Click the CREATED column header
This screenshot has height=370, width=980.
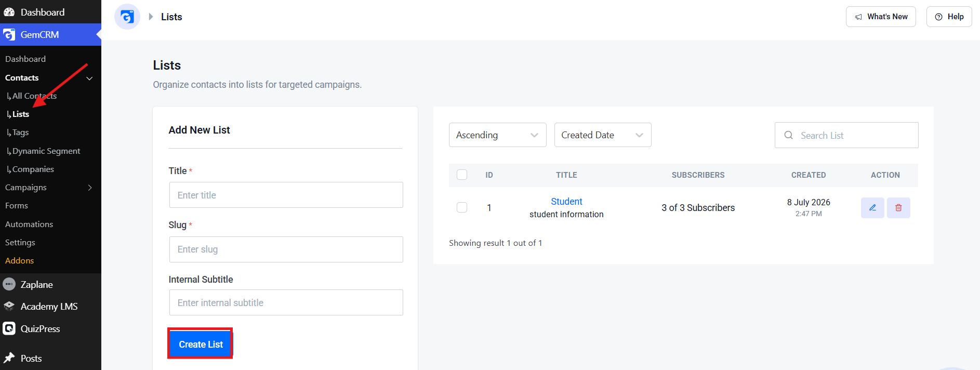pos(809,175)
